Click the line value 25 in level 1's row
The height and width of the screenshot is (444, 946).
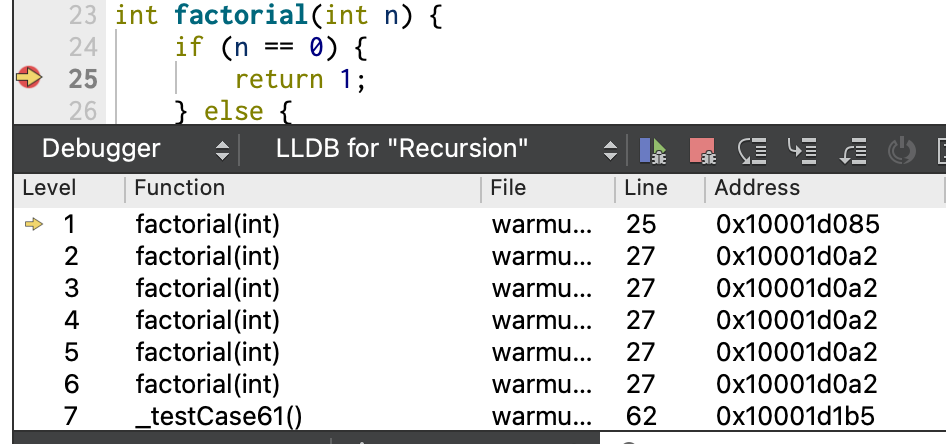click(641, 225)
